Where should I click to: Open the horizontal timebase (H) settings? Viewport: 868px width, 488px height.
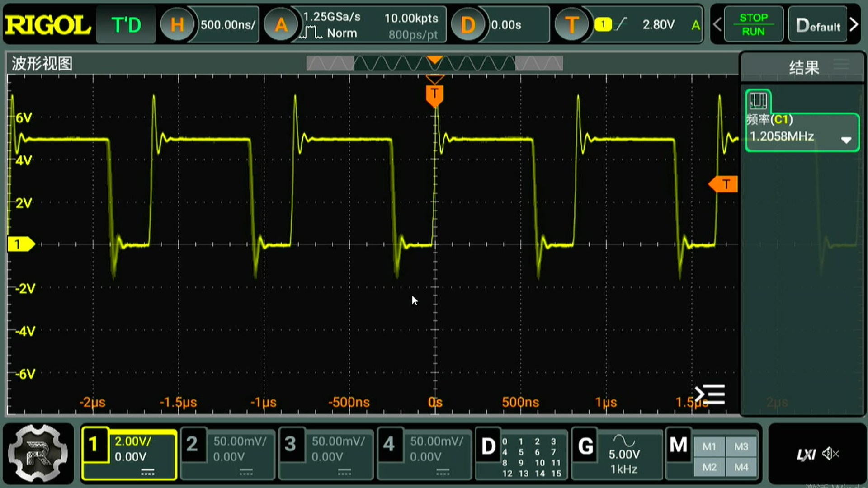[x=178, y=24]
